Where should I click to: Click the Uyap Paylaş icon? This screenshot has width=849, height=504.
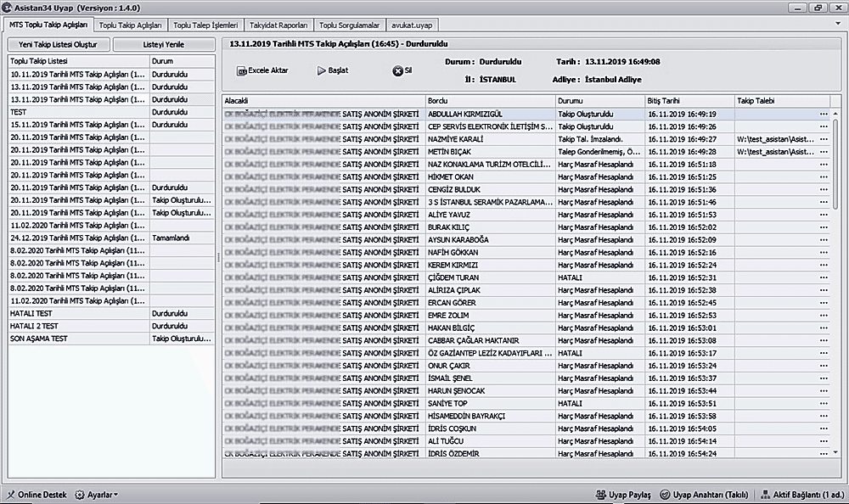pyautogui.click(x=600, y=494)
